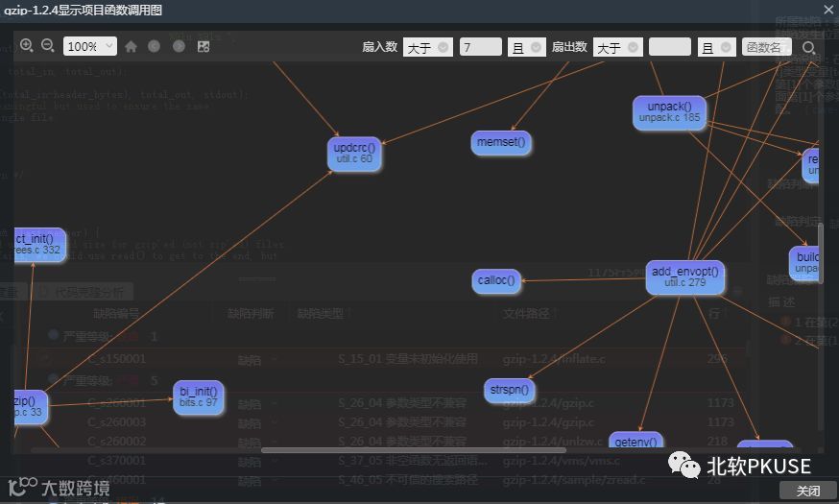Open the 100% zoom level dropdown
This screenshot has height=504, width=839.
tap(90, 46)
